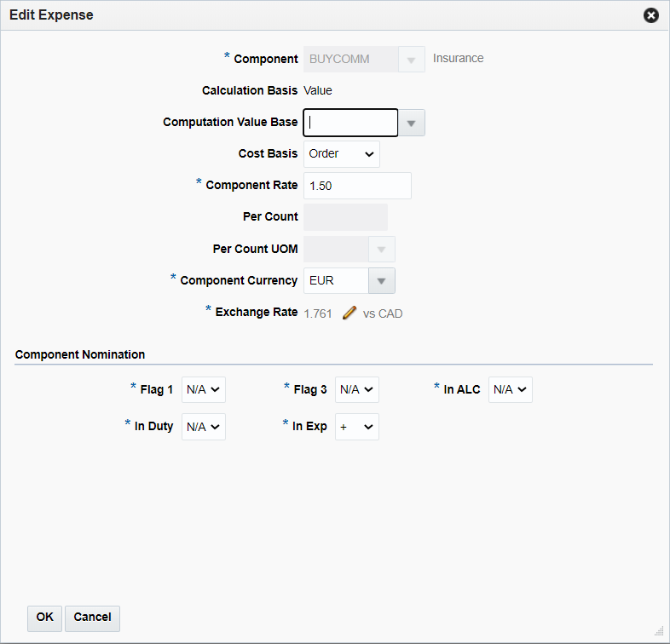670x644 pixels.
Task: Click the pencil icon to edit Exchange Rate
Action: pyautogui.click(x=349, y=313)
